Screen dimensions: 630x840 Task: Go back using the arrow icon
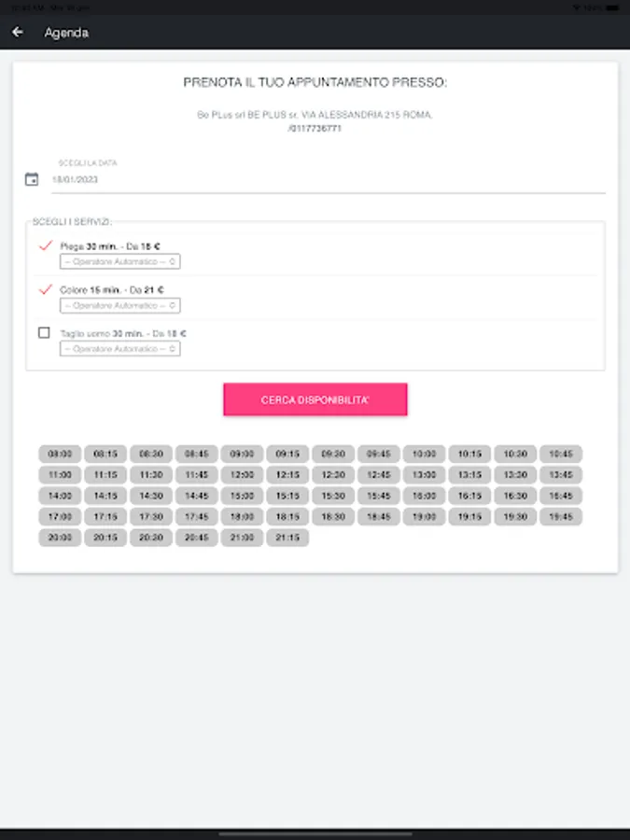coord(18,32)
